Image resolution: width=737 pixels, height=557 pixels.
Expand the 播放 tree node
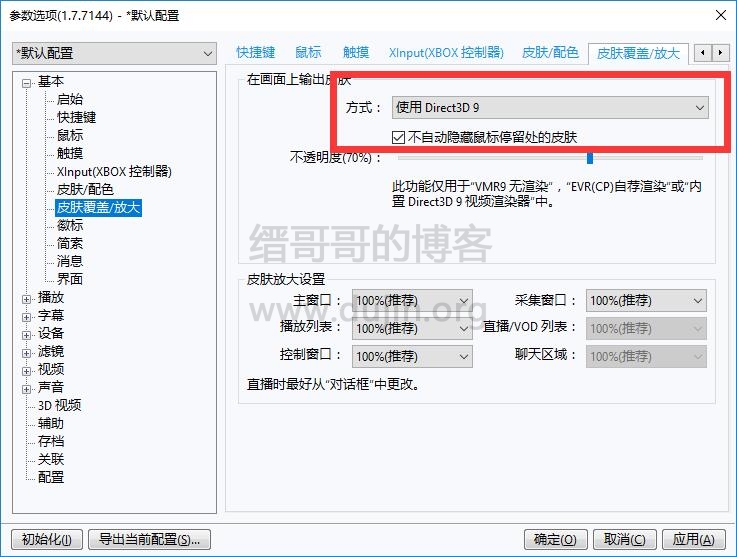click(27, 299)
